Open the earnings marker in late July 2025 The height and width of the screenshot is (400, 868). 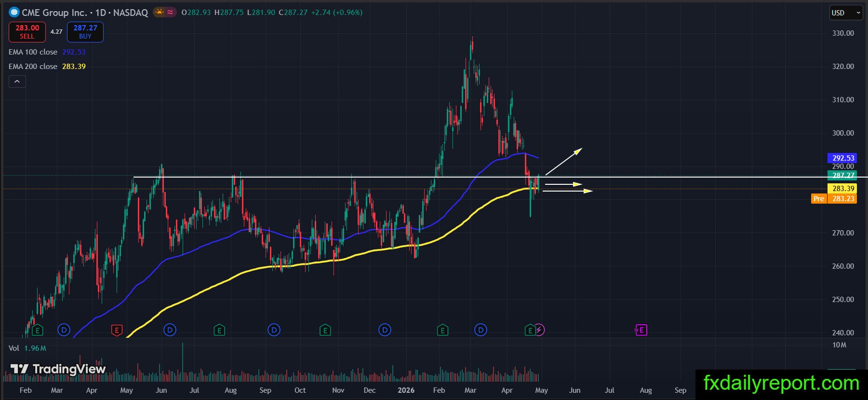click(x=219, y=330)
